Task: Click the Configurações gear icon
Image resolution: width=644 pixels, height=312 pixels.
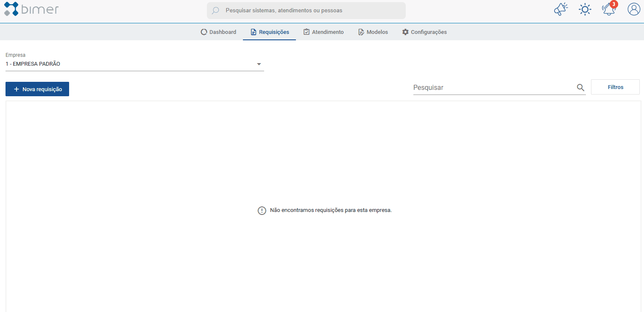Action: [405, 32]
